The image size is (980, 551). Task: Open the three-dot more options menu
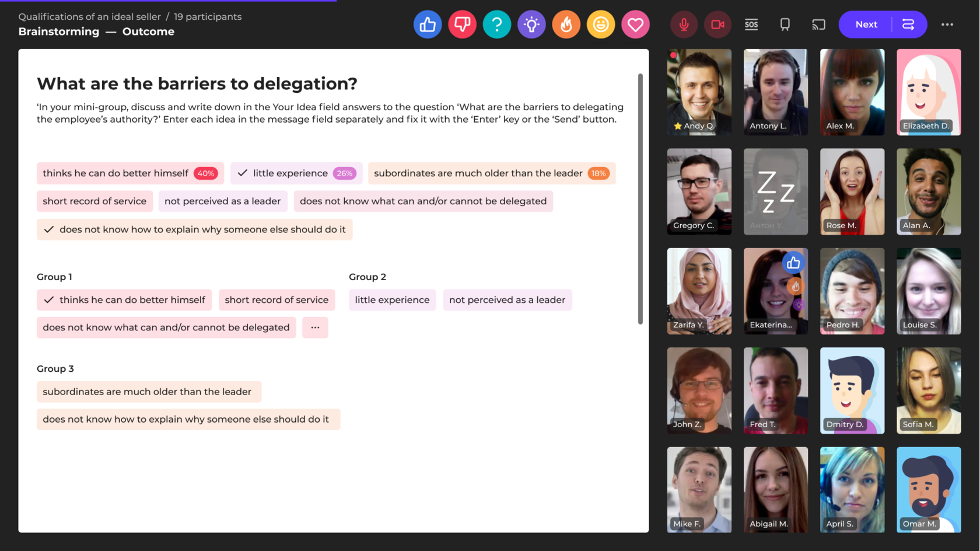pos(947,25)
